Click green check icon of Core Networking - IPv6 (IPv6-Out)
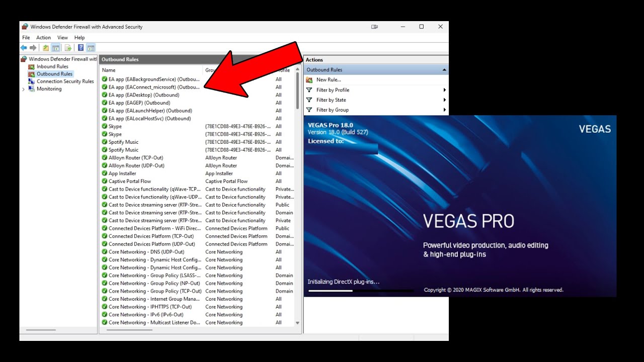Viewport: 644px width, 362px height. click(x=105, y=315)
